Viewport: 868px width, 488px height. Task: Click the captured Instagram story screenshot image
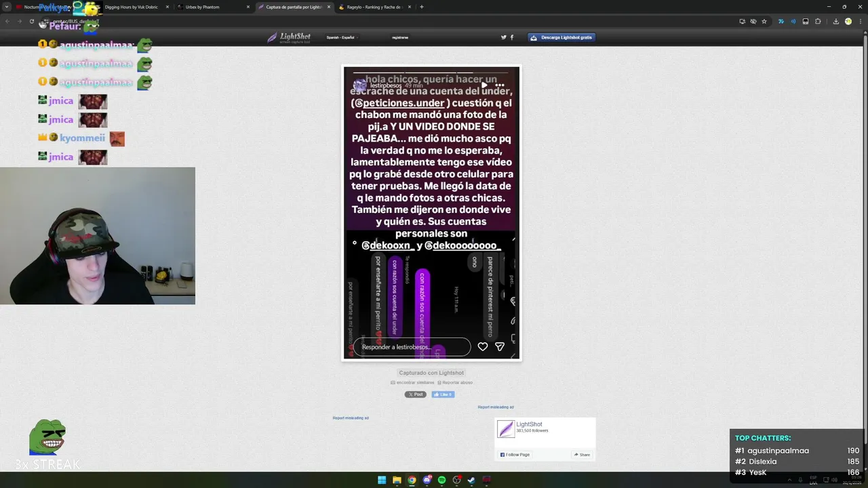pyautogui.click(x=431, y=213)
